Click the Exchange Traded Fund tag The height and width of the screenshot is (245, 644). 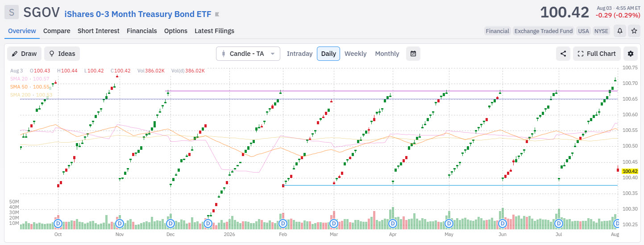point(543,31)
